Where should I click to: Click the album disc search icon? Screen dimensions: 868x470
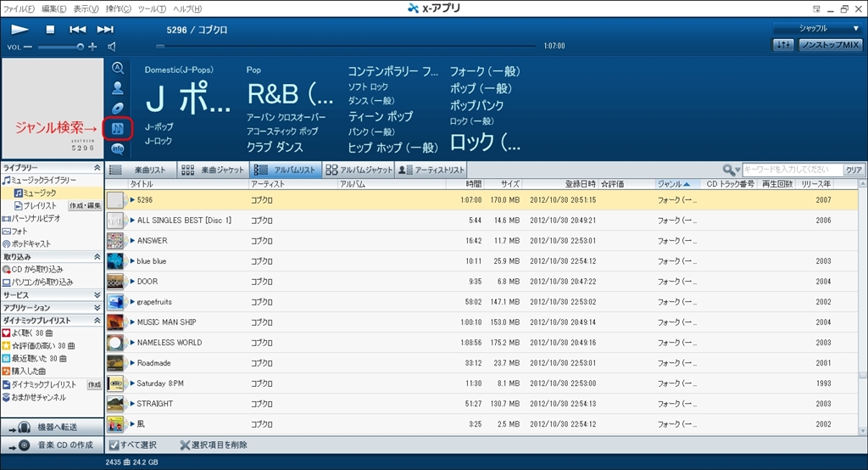[x=118, y=108]
